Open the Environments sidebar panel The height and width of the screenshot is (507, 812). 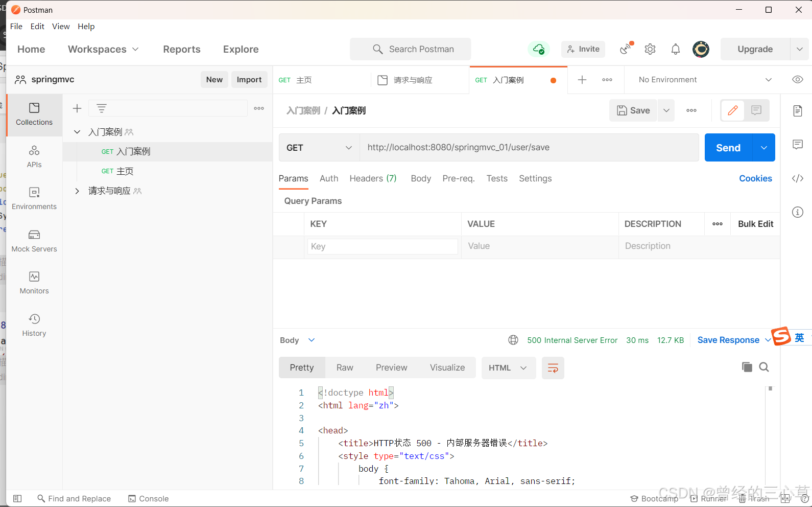[34, 198]
